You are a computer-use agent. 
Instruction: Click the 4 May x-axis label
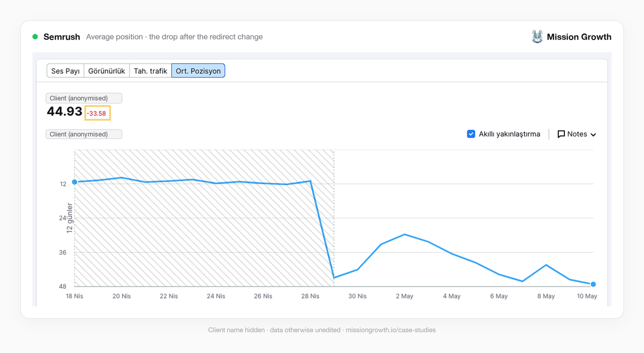[x=452, y=296]
